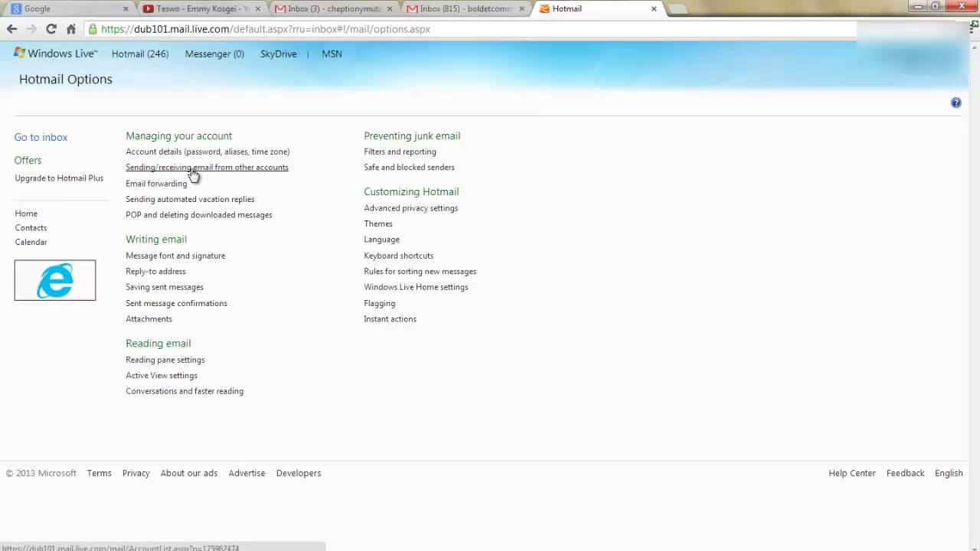Open Safe and blocked senders
980x551 pixels.
coord(409,167)
